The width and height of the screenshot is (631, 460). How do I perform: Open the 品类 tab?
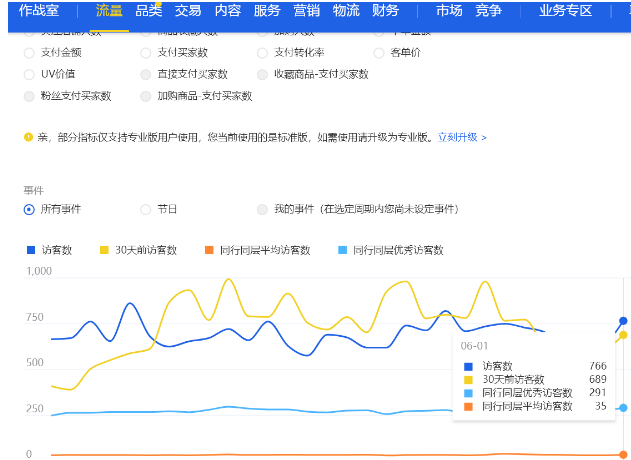148,10
